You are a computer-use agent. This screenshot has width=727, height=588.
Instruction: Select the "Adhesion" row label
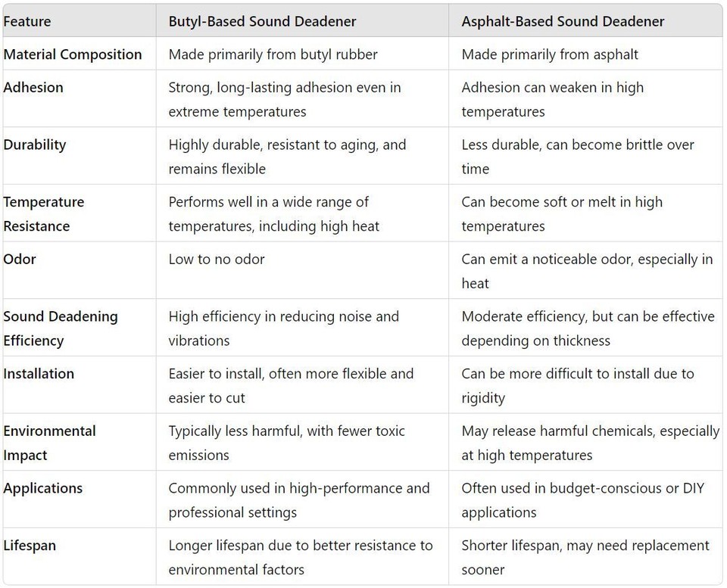click(33, 88)
